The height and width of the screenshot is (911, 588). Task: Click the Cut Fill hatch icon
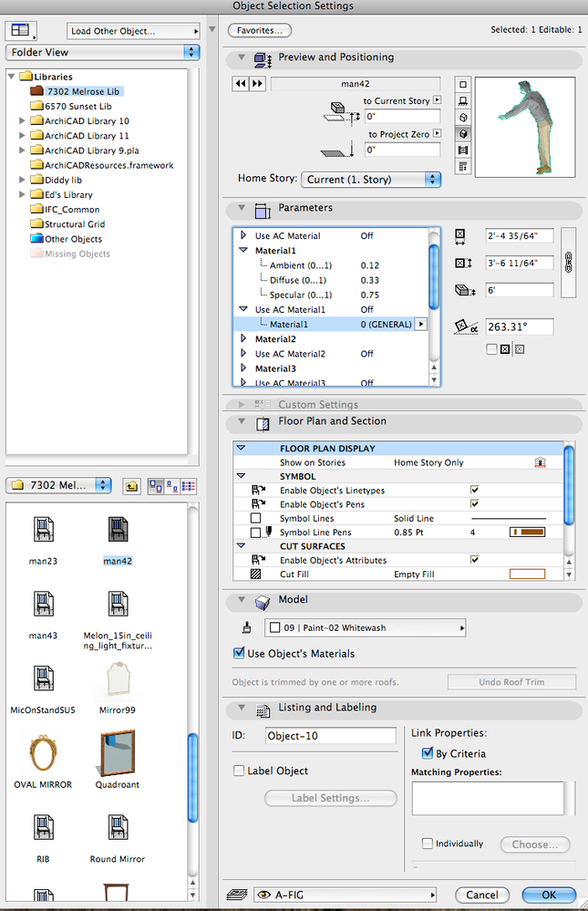click(255, 574)
